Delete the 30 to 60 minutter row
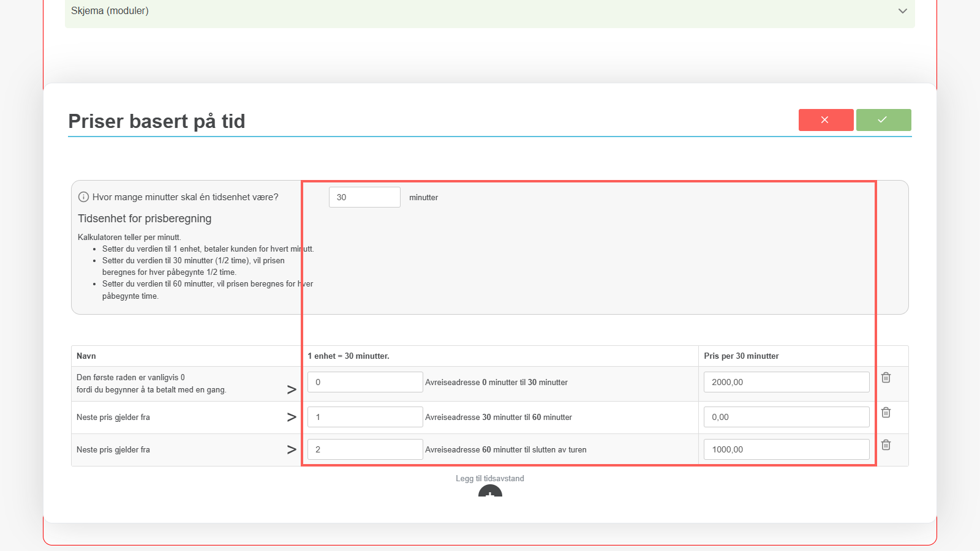Screen dimensions: 980x551 [886, 413]
